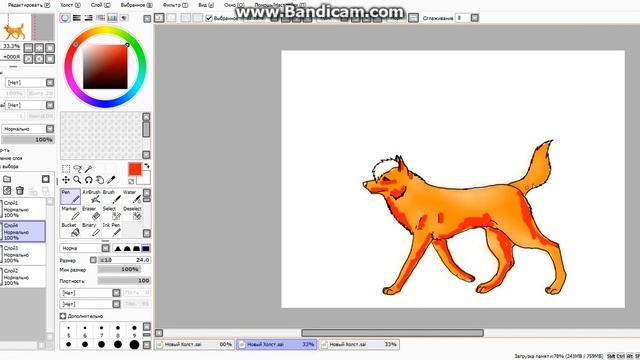Adjust layer opacity 100% slider
This screenshot has width=640, height=360.
(28, 140)
